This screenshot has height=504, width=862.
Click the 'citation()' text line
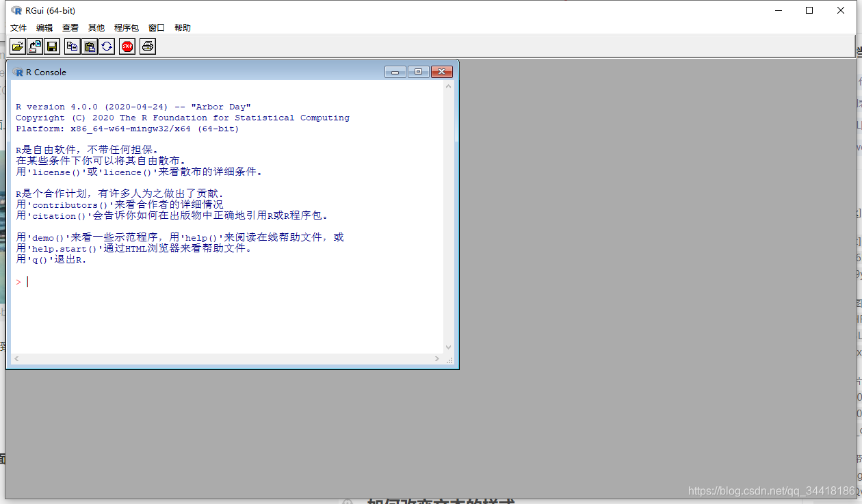click(174, 215)
